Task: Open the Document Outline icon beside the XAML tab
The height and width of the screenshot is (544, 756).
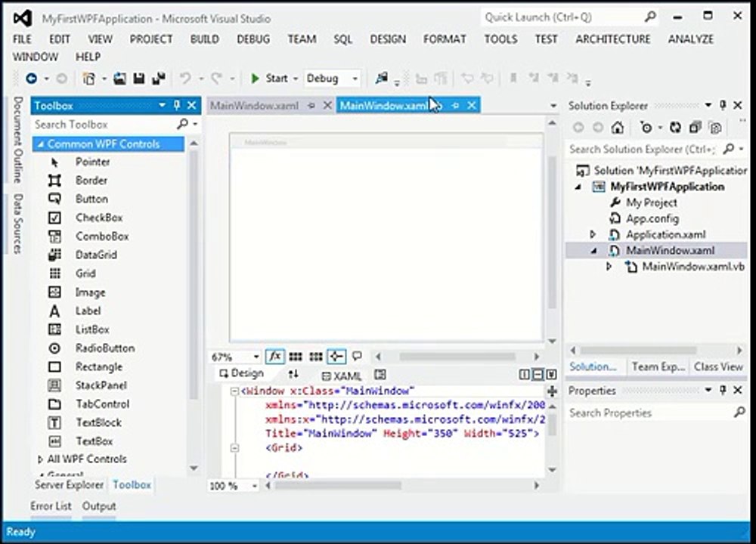Action: [380, 375]
